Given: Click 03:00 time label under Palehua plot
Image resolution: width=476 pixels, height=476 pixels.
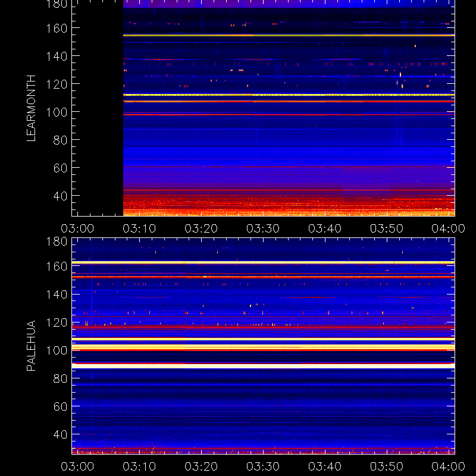Looking at the screenshot, I should coord(77,466).
